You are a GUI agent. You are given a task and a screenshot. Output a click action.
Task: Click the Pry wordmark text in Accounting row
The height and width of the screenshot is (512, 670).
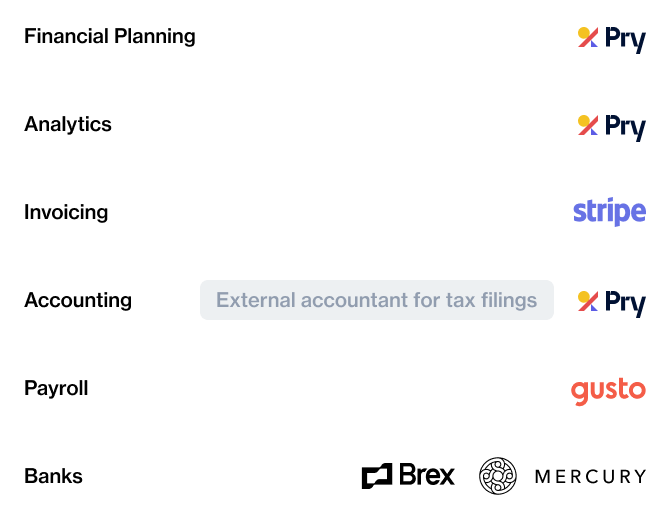tap(625, 304)
